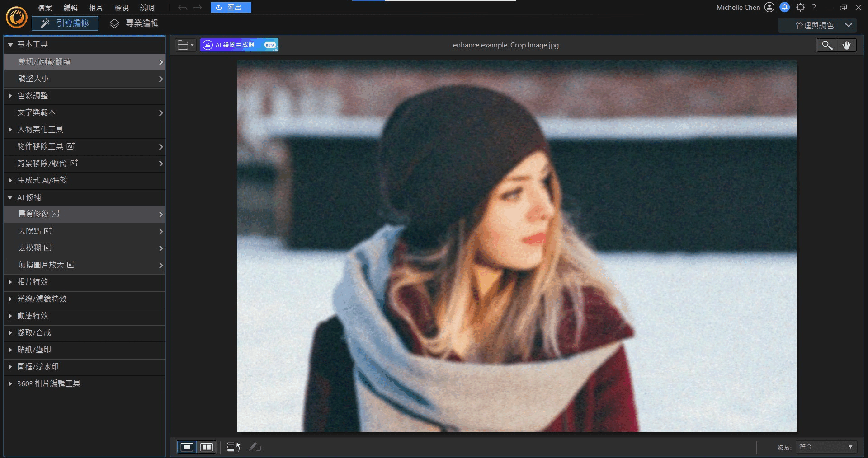The image size is (868, 458).
Task: Switch to side-by-side compare view mode
Action: 207,447
